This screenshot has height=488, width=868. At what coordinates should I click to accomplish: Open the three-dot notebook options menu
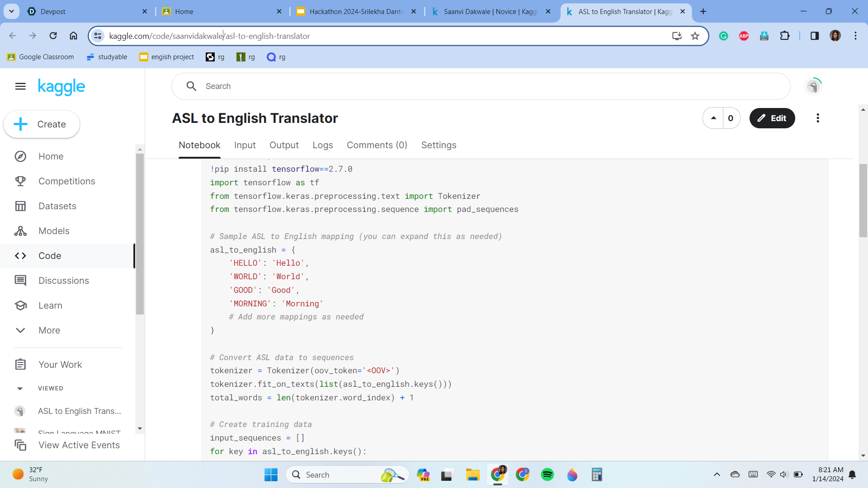point(817,118)
